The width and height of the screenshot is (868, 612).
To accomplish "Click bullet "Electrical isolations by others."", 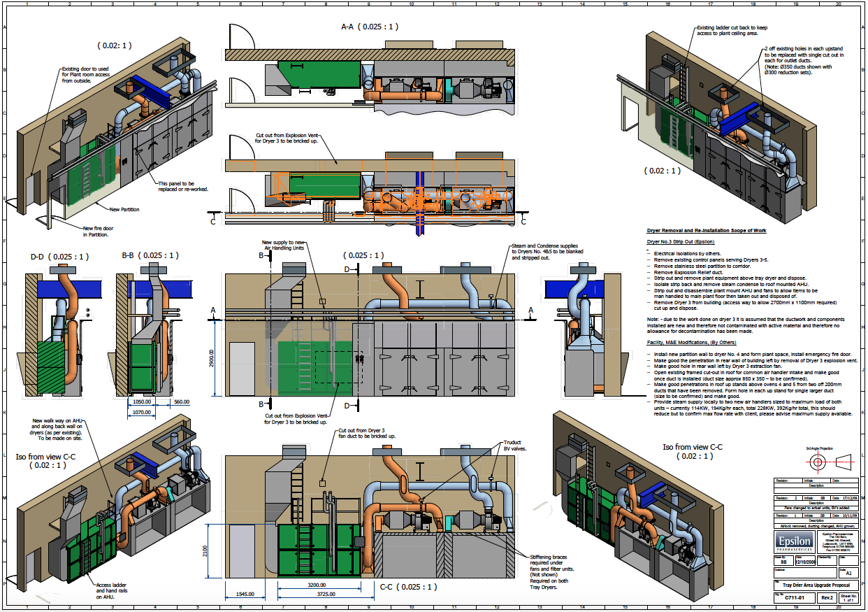I will pos(686,253).
